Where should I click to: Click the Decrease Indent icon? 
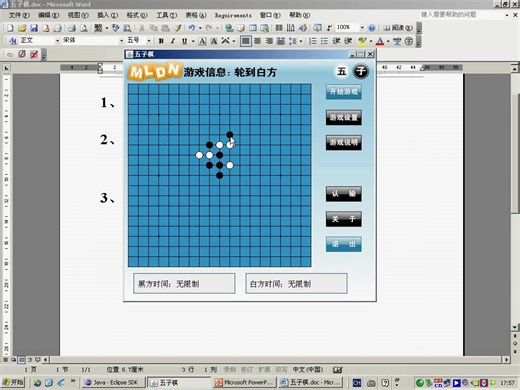(x=336, y=41)
